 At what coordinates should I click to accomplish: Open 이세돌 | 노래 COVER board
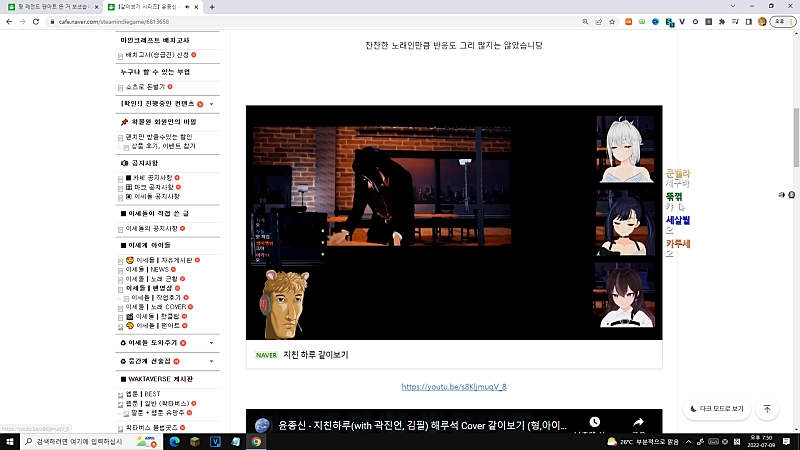pos(156,307)
